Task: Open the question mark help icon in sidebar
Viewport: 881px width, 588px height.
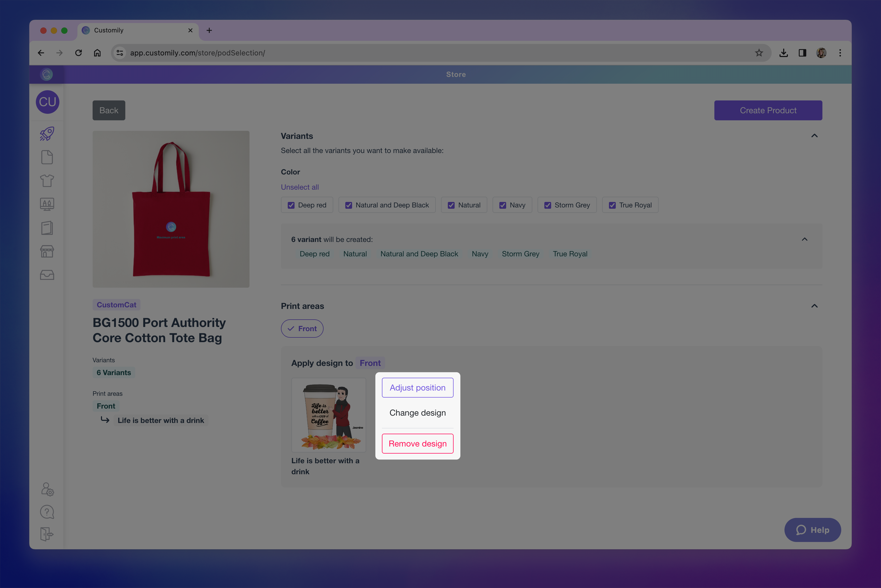Action: (47, 512)
